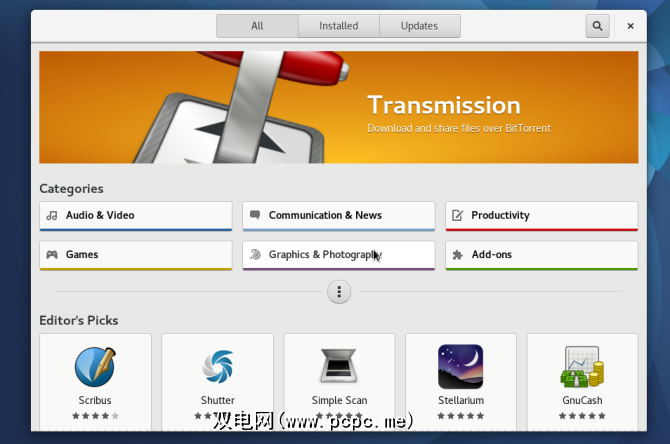Click the GnuCash star rating
The image size is (670, 444).
click(582, 416)
